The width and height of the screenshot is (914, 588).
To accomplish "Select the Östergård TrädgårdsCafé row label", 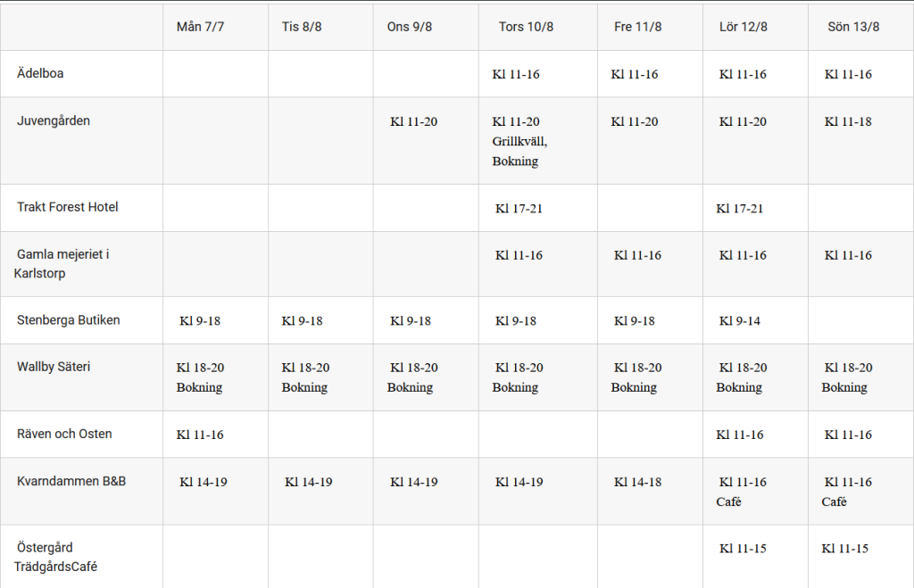I will (55, 557).
